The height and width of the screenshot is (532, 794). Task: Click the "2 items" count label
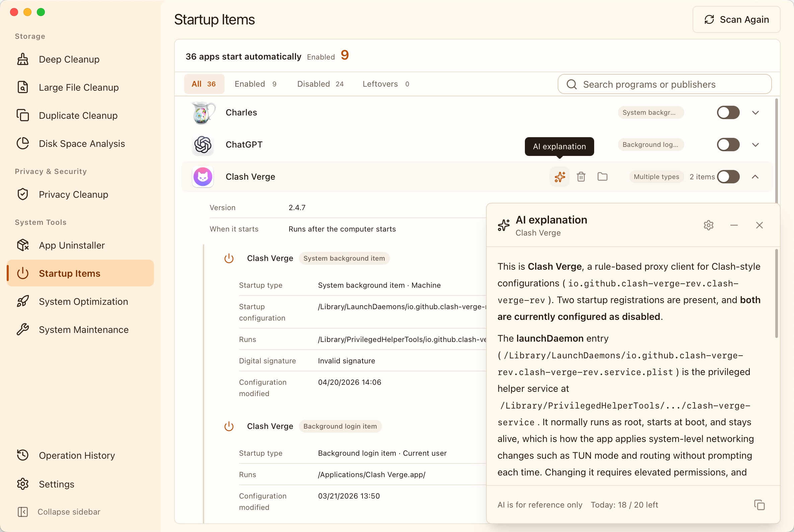[702, 177]
